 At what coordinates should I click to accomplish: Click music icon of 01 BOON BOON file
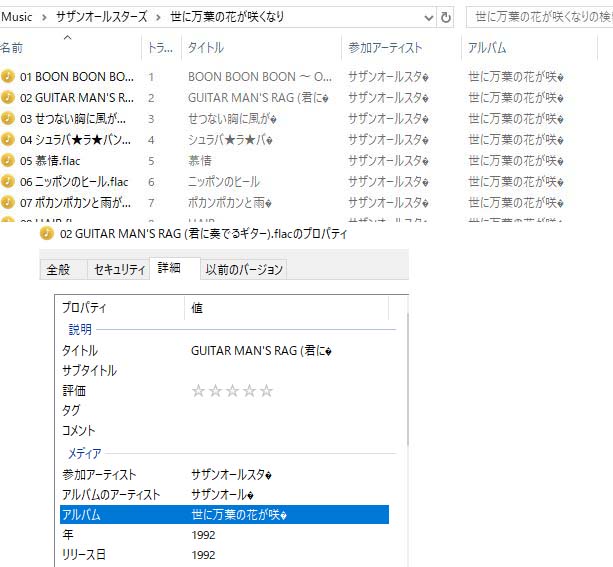pos(7,76)
